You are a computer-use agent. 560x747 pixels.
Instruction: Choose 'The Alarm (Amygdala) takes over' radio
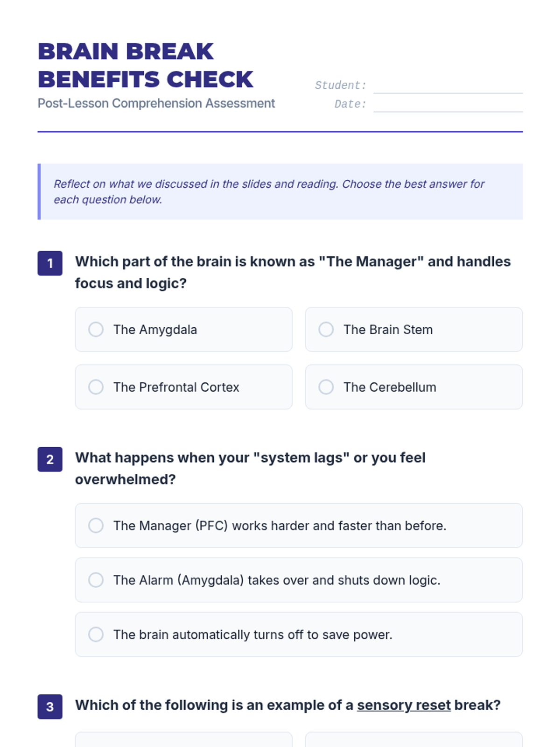(96, 580)
